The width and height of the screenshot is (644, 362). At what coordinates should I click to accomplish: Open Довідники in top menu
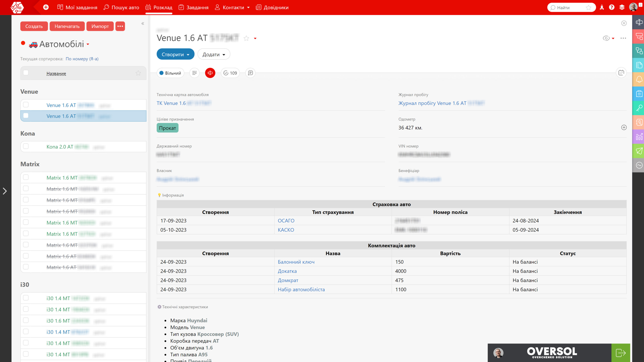click(272, 7)
